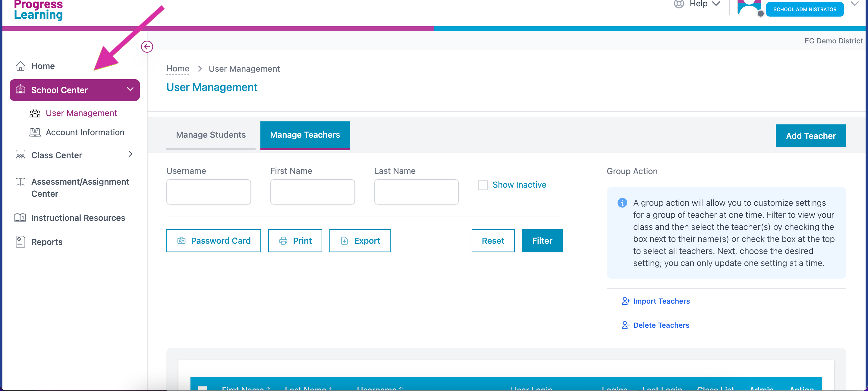The image size is (868, 391).
Task: Collapse the sidebar with the arrow button
Action: pos(147,46)
